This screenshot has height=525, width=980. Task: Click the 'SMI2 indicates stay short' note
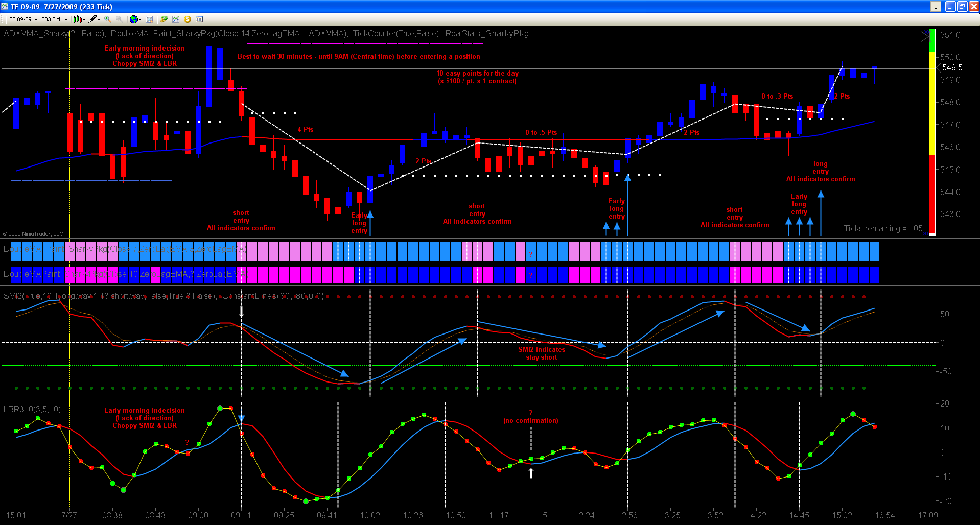(542, 353)
